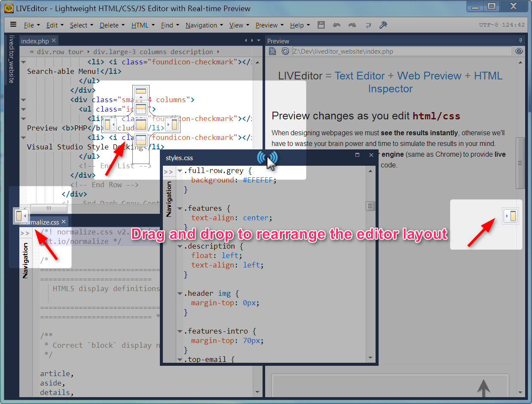Click the word wrap toolbar icon
The image size is (532, 404).
pos(368,25)
